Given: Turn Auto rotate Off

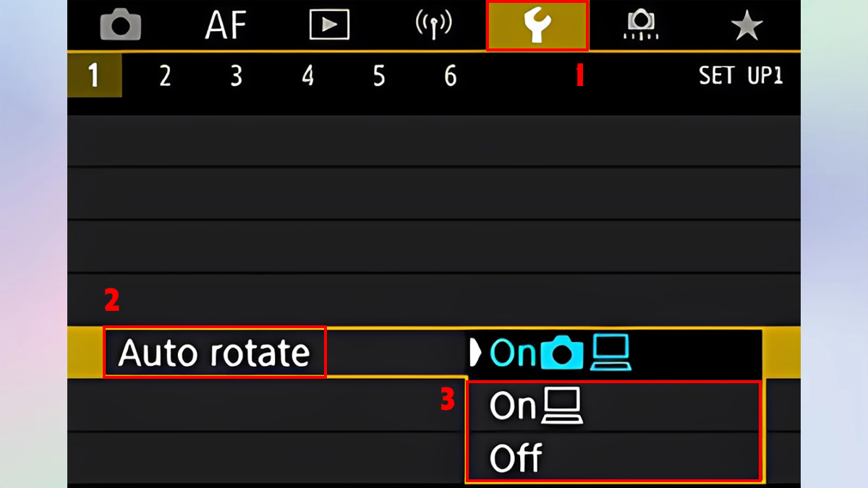Looking at the screenshot, I should click(x=516, y=458).
